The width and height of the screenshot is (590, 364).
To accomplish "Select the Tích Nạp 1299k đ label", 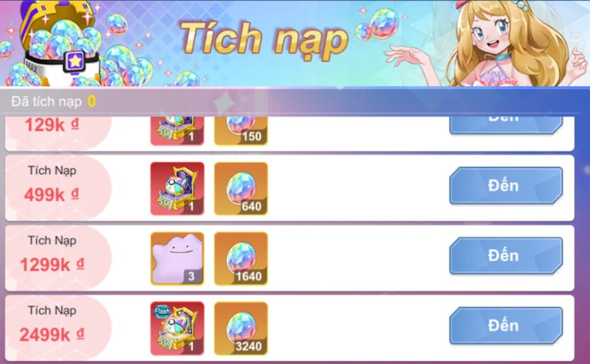I will 52,255.
